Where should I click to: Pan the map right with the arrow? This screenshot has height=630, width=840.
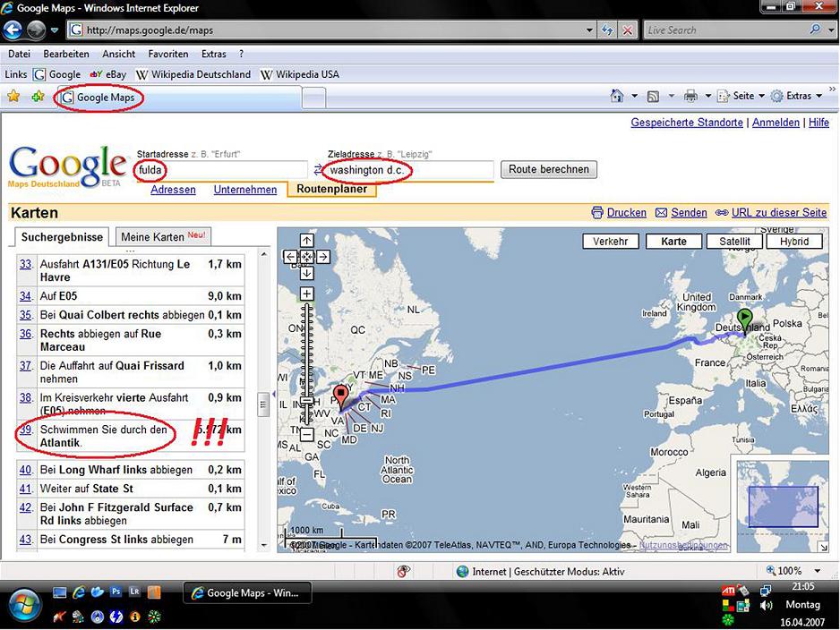(323, 257)
